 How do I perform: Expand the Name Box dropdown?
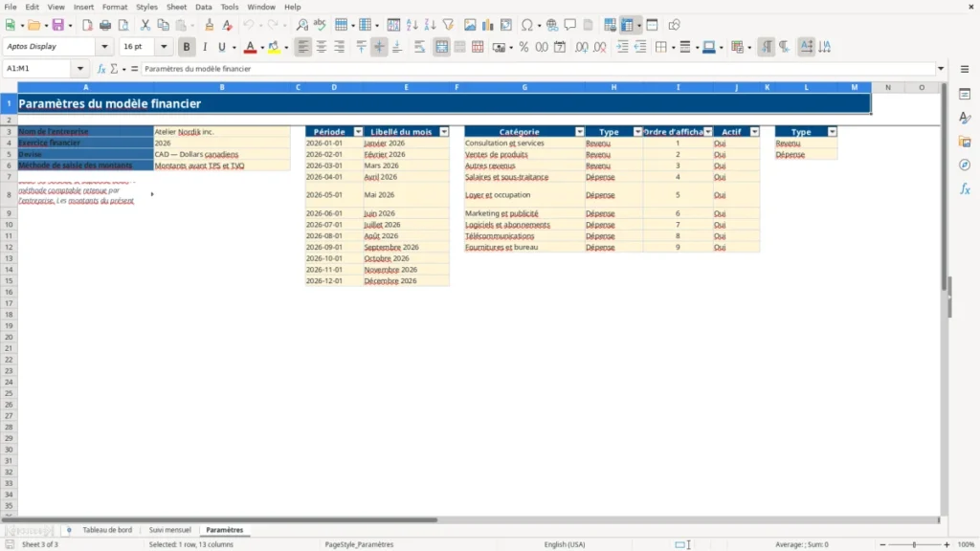(80, 69)
